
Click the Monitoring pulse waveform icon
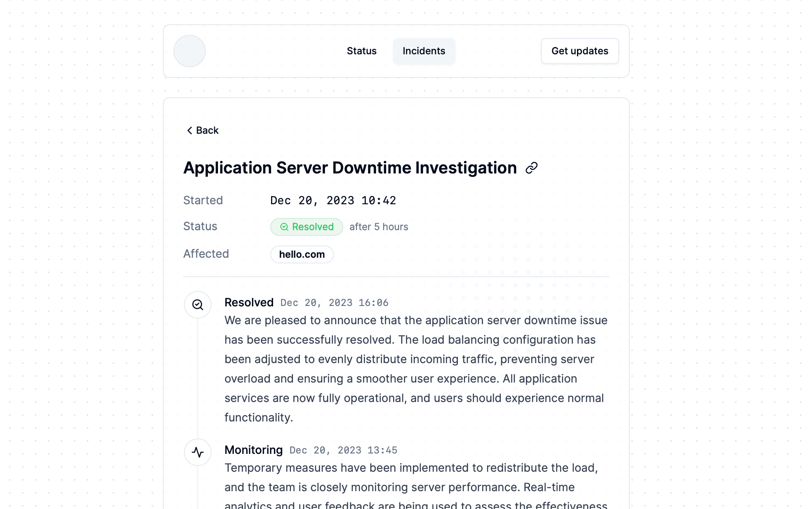pyautogui.click(x=197, y=452)
